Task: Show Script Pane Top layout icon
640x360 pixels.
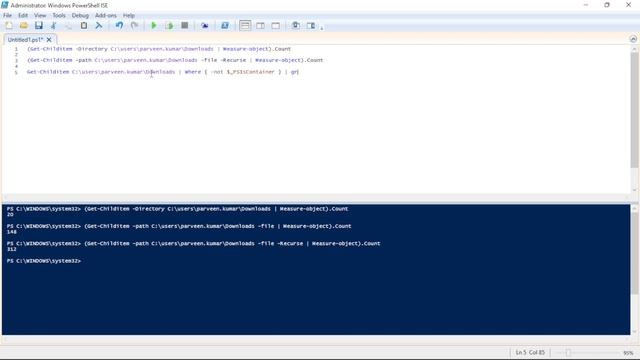Action: (x=245, y=26)
